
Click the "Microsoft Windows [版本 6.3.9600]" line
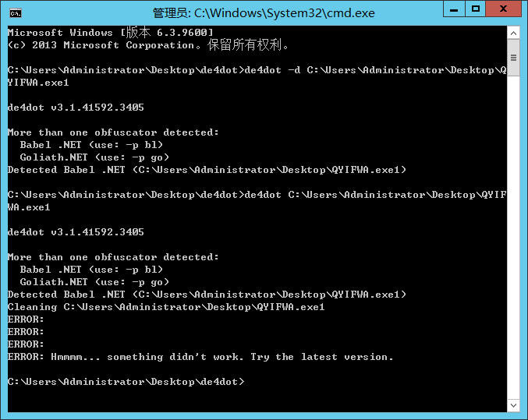coord(110,32)
